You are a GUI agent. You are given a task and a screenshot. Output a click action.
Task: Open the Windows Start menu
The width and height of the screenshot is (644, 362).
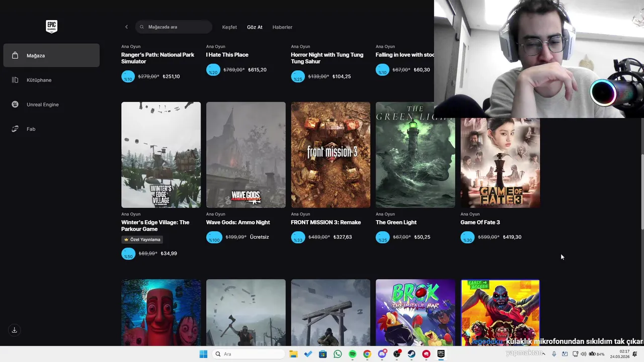tap(203, 354)
